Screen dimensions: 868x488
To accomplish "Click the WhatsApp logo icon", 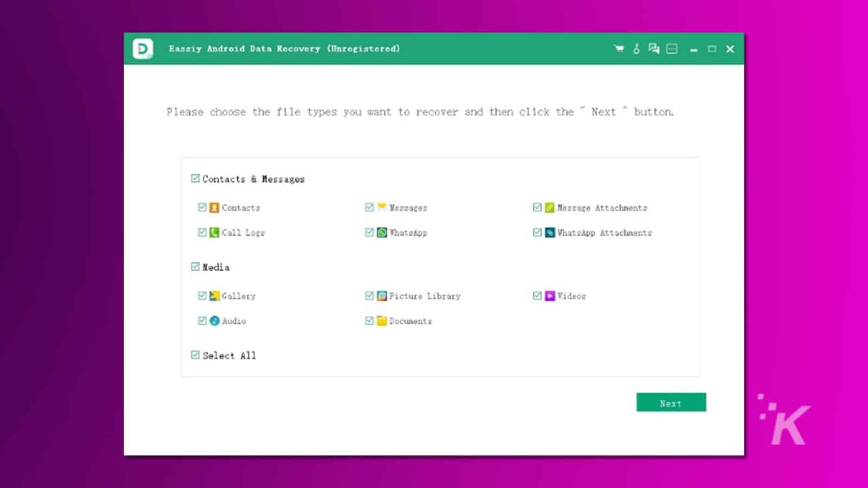I will pyautogui.click(x=382, y=233).
